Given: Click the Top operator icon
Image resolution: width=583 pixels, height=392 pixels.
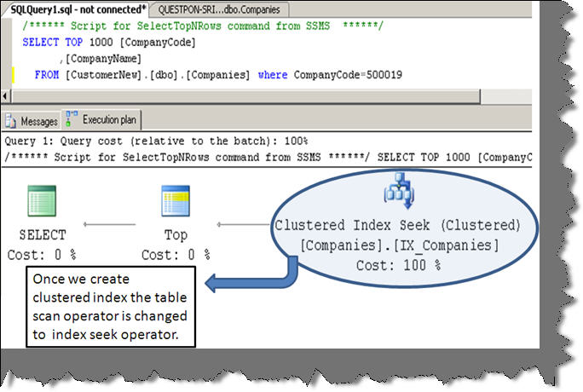Looking at the screenshot, I should pyautogui.click(x=176, y=201).
